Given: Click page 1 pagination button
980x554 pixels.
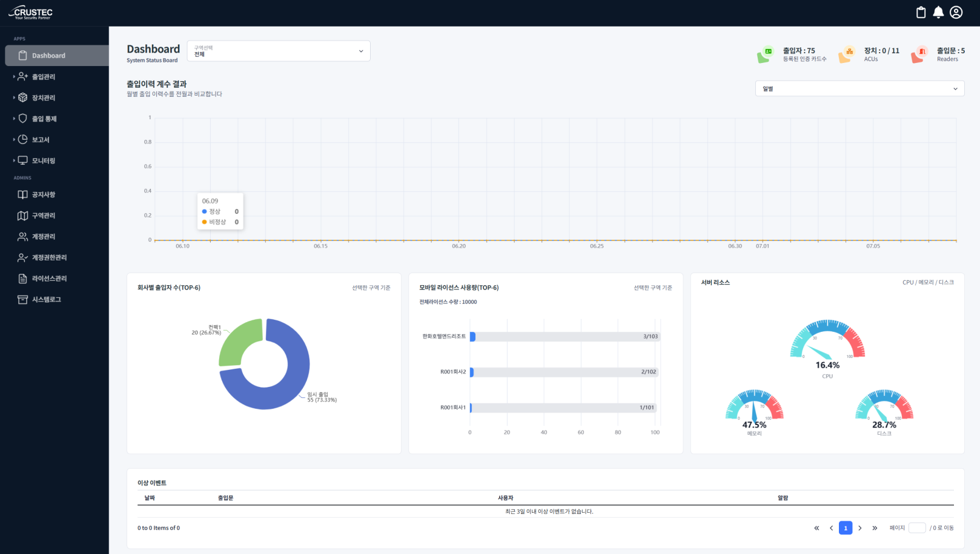Looking at the screenshot, I should coord(846,528).
